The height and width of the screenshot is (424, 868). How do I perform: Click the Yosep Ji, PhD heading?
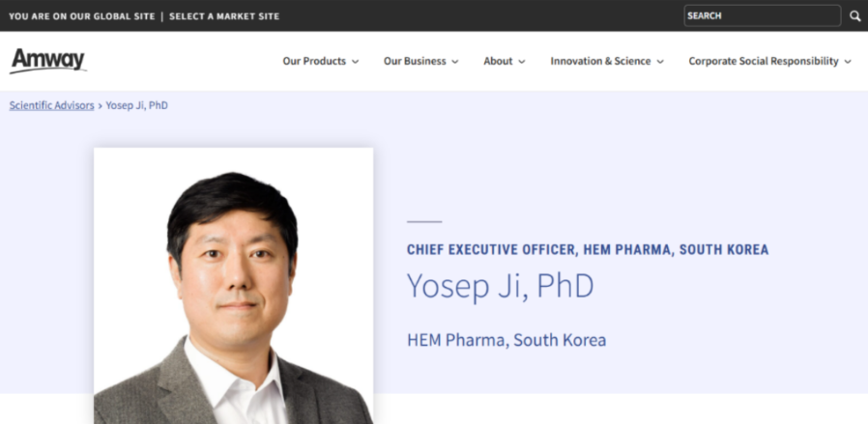click(x=501, y=286)
